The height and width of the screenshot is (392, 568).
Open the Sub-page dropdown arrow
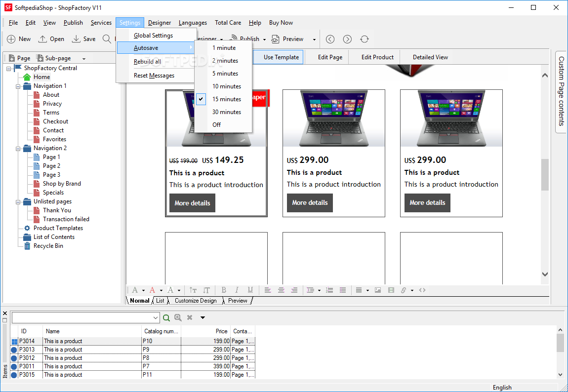click(x=84, y=59)
